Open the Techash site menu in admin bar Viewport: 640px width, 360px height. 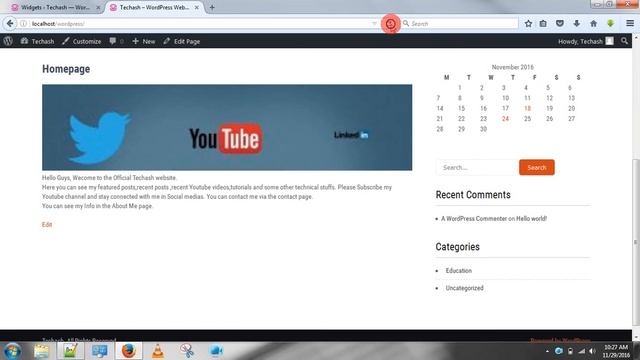pos(38,41)
